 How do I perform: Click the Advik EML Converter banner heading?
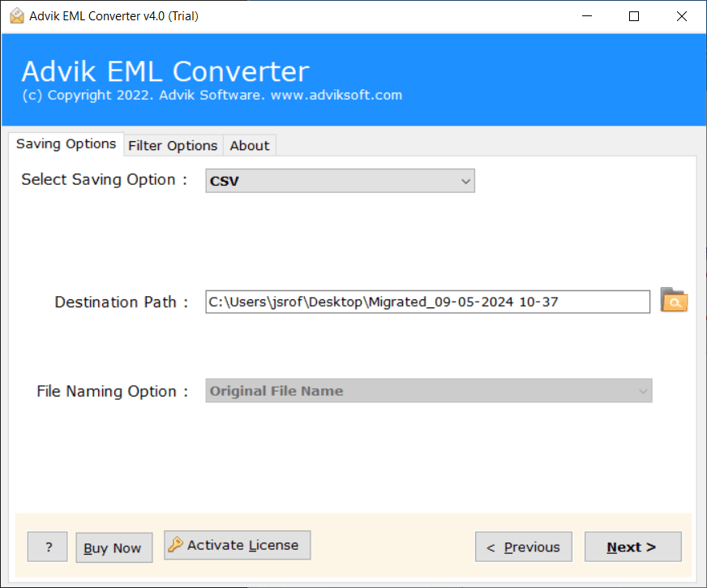[x=165, y=71]
